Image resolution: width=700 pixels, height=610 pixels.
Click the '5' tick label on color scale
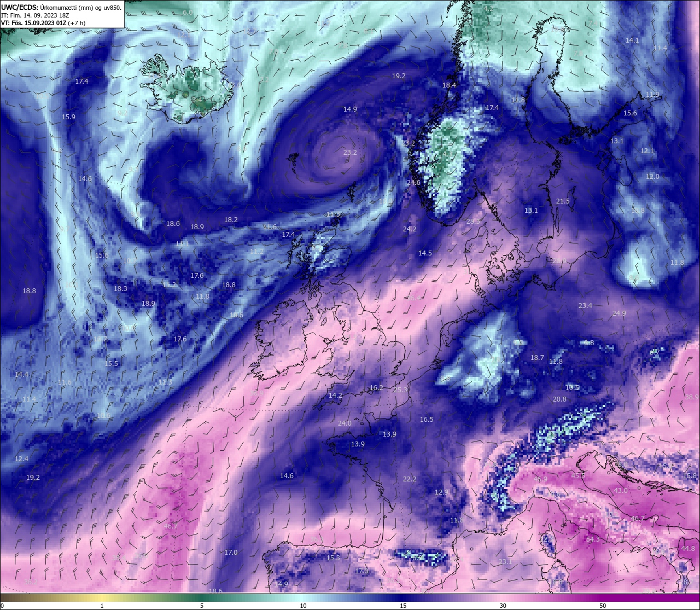202,606
